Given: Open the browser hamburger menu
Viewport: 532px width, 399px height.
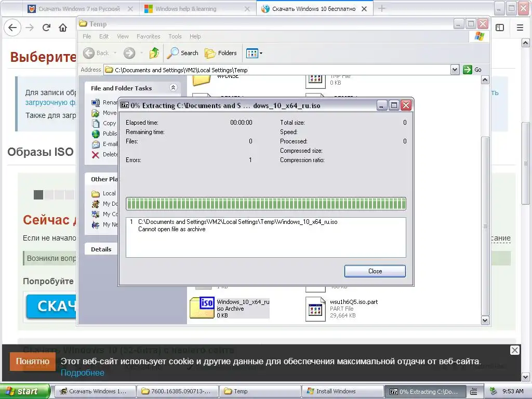Looking at the screenshot, I should point(520,28).
